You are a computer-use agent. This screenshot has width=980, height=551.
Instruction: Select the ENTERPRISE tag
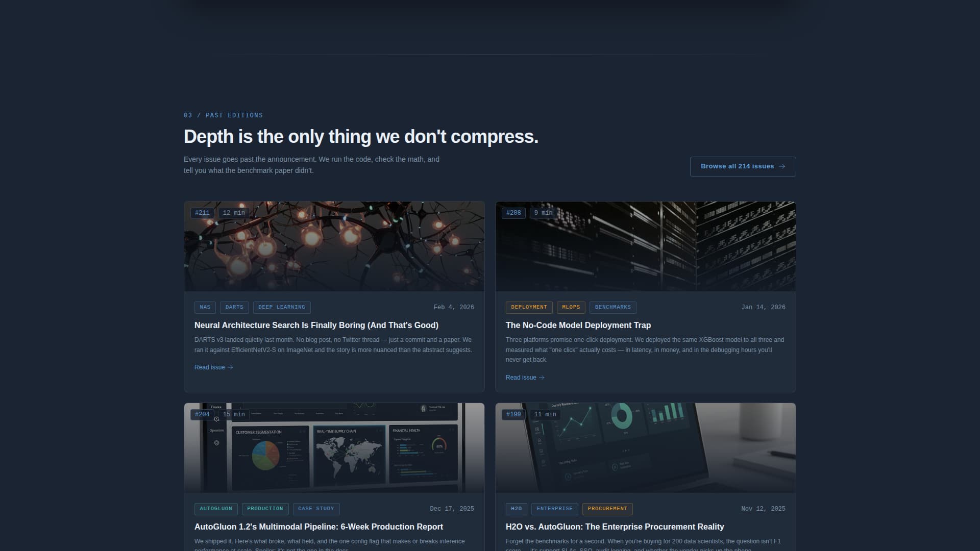click(555, 509)
